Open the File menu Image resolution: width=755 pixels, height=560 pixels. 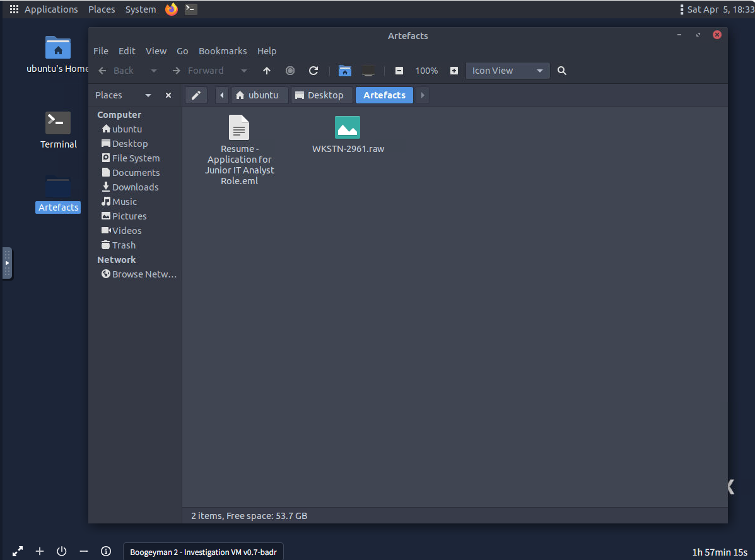coord(101,51)
